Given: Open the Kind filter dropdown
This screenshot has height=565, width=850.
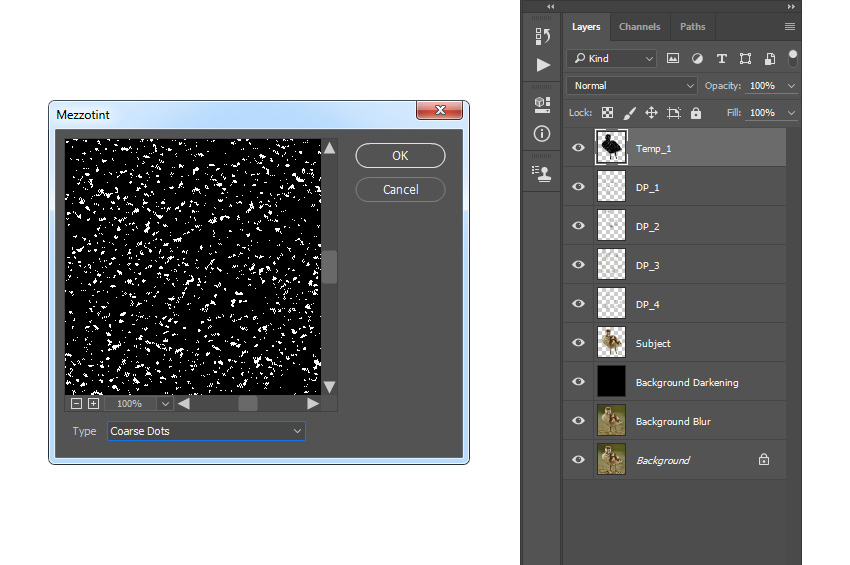Looking at the screenshot, I should click(611, 58).
